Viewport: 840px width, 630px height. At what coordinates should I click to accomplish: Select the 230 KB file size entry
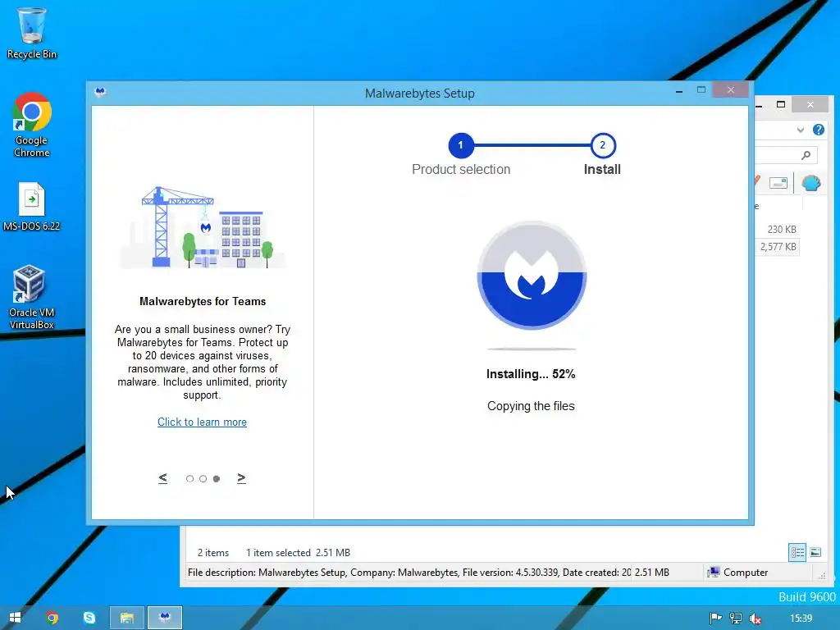(x=782, y=230)
